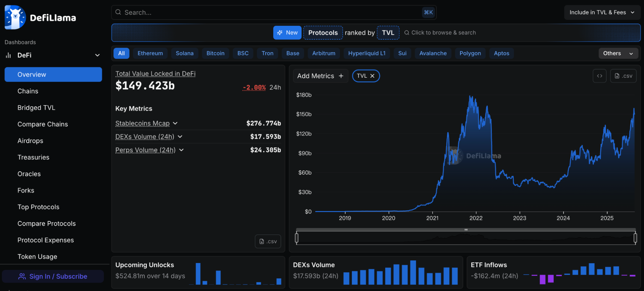Open the Protocols selector
Image resolution: width=644 pixels, height=291 pixels.
pyautogui.click(x=323, y=33)
